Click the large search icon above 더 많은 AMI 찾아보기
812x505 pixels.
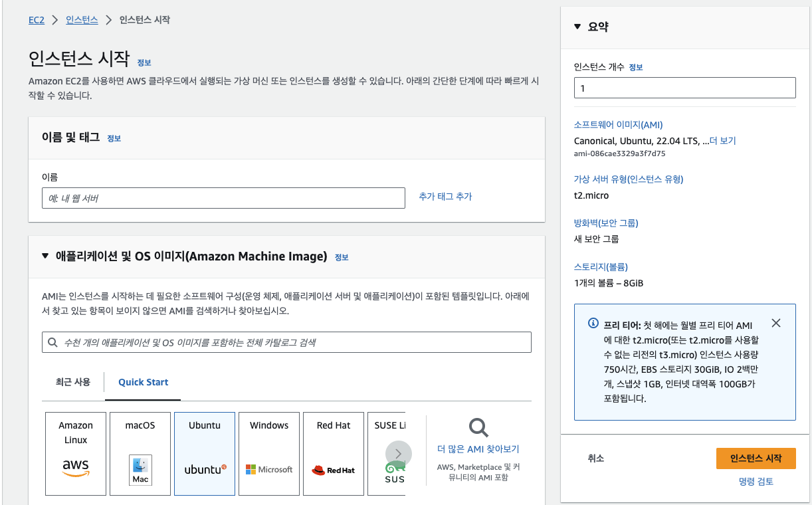click(x=478, y=427)
